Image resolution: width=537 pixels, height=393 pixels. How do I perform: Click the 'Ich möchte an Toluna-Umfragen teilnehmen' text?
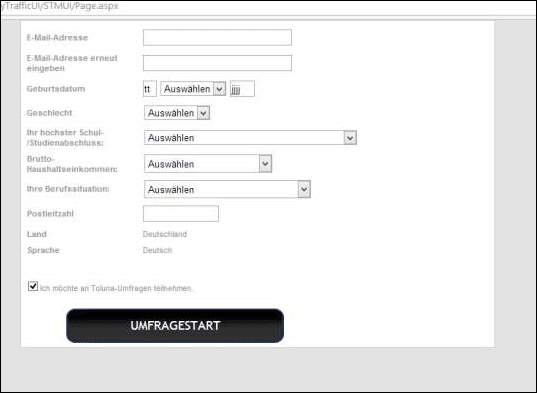pos(116,288)
